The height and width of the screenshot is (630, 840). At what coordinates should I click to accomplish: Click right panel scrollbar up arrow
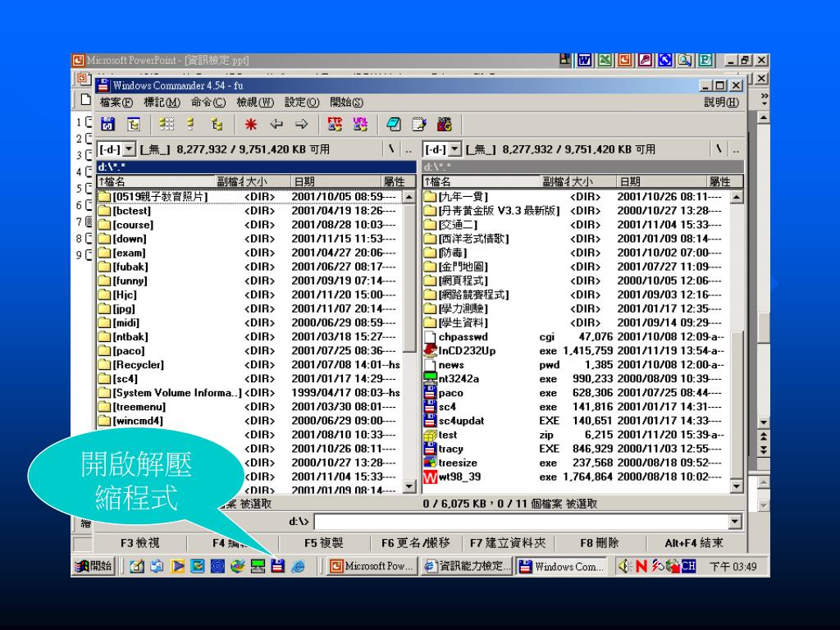pyautogui.click(x=737, y=197)
